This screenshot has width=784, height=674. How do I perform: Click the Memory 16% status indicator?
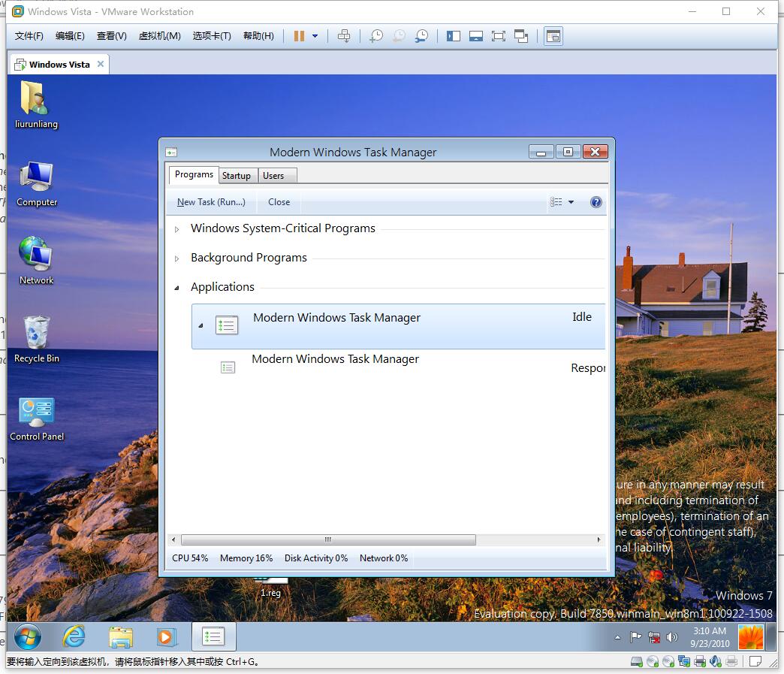246,558
